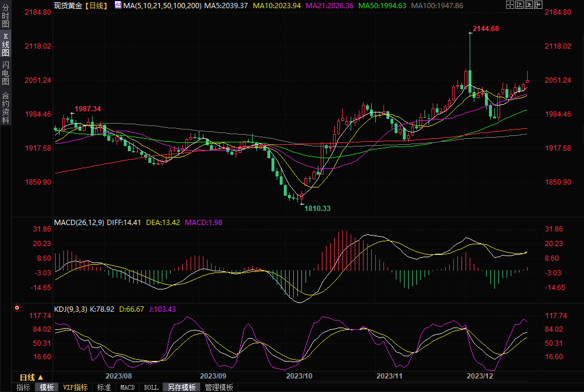The height and width of the screenshot is (392, 584).
Task: Open the VIP指标 tab
Action: (75, 387)
